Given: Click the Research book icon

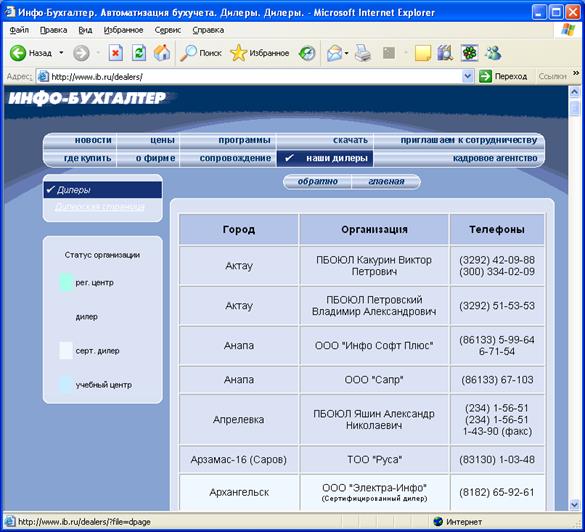Looking at the screenshot, I should (x=445, y=53).
